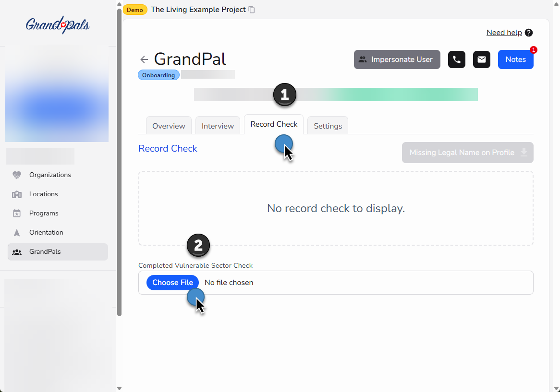
Task: Click the sidebar scroll up arrow
Action: [x=119, y=4]
